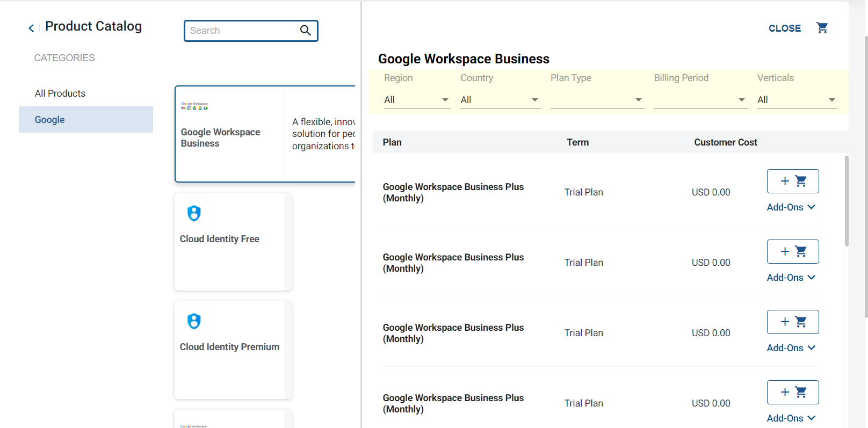Image resolution: width=868 pixels, height=428 pixels.
Task: Open the Cloud Identity Premium product card
Action: pyautogui.click(x=233, y=350)
